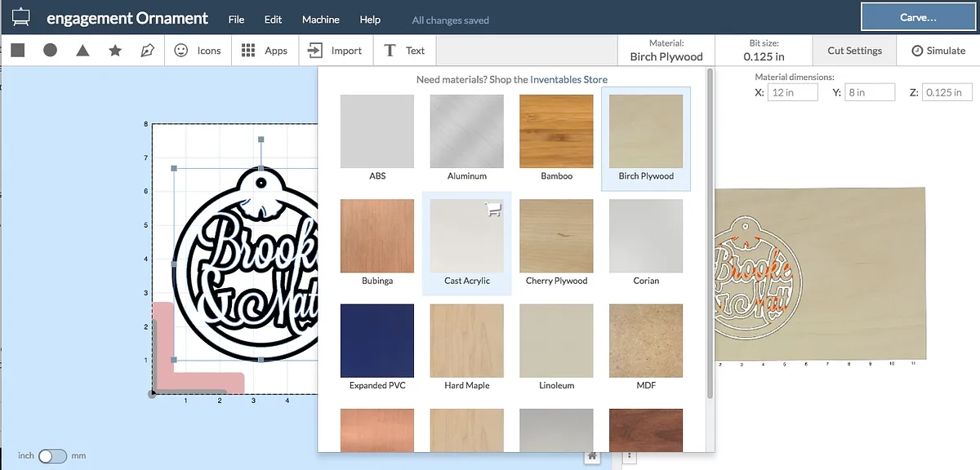Choose ABS material
The height and width of the screenshot is (470, 980).
pyautogui.click(x=377, y=138)
